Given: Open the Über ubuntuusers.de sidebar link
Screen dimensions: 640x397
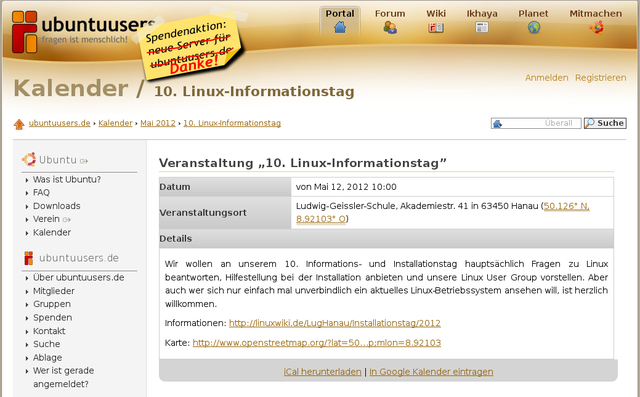Looking at the screenshot, I should [78, 277].
